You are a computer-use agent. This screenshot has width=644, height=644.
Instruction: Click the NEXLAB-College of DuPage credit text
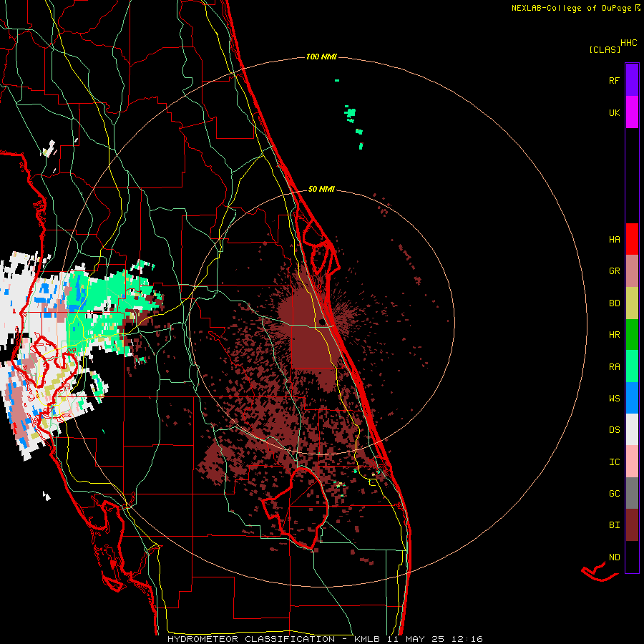571,8
